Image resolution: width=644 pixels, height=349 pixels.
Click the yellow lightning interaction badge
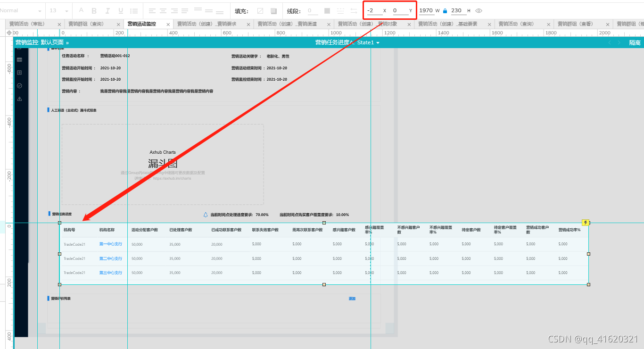pos(586,223)
